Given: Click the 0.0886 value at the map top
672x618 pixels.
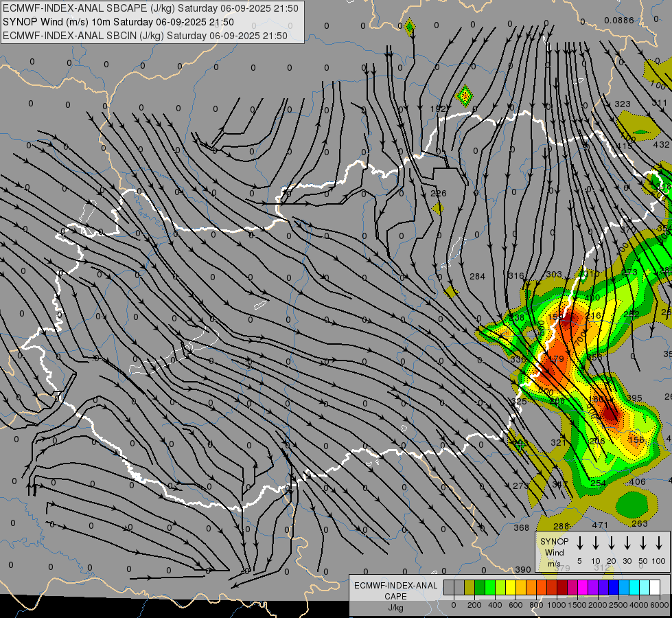Looking at the screenshot, I should click(x=619, y=20).
